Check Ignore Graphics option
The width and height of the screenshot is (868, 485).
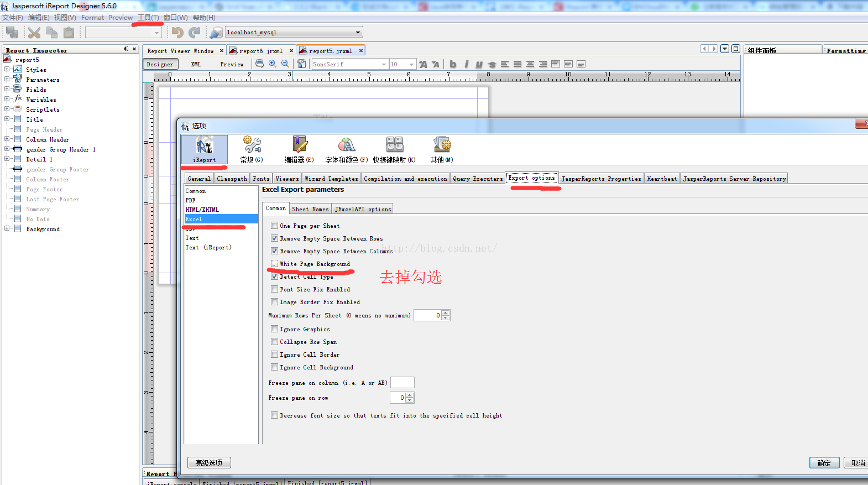(x=274, y=329)
